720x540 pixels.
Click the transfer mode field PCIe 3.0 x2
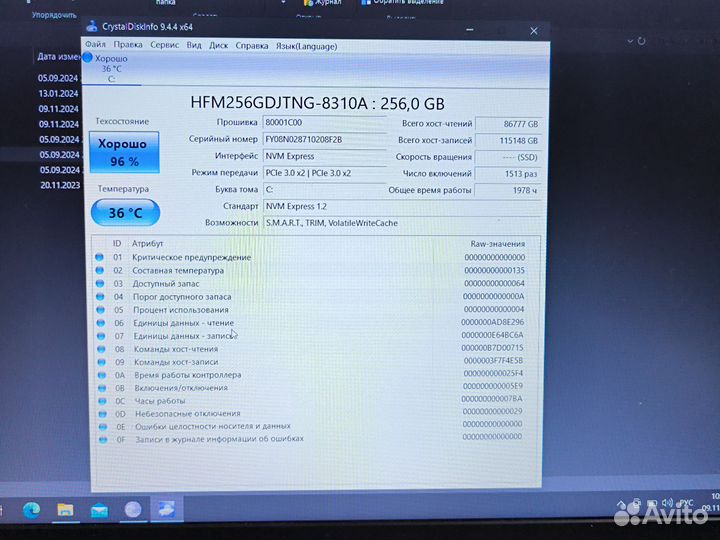(325, 173)
